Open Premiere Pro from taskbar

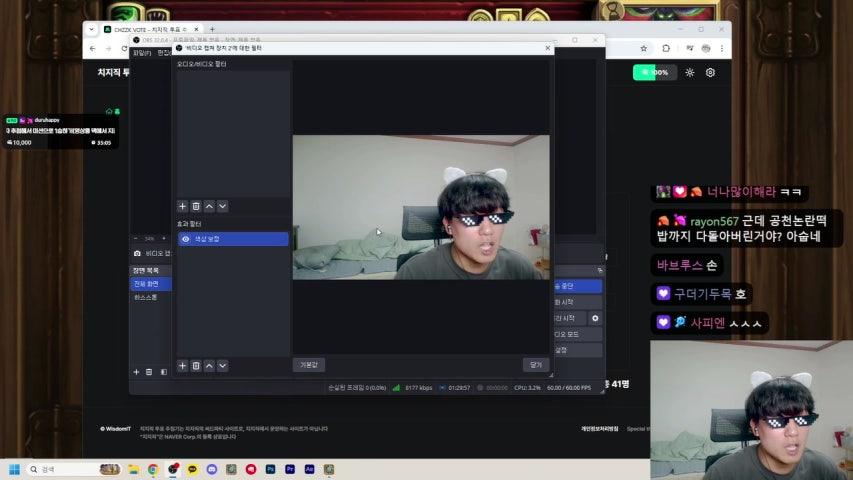click(x=290, y=469)
